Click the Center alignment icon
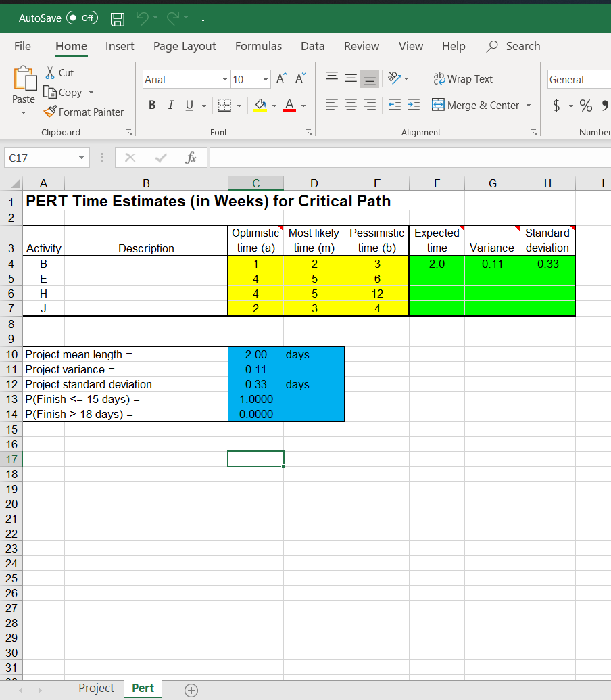The width and height of the screenshot is (611, 700). pyautogui.click(x=350, y=105)
